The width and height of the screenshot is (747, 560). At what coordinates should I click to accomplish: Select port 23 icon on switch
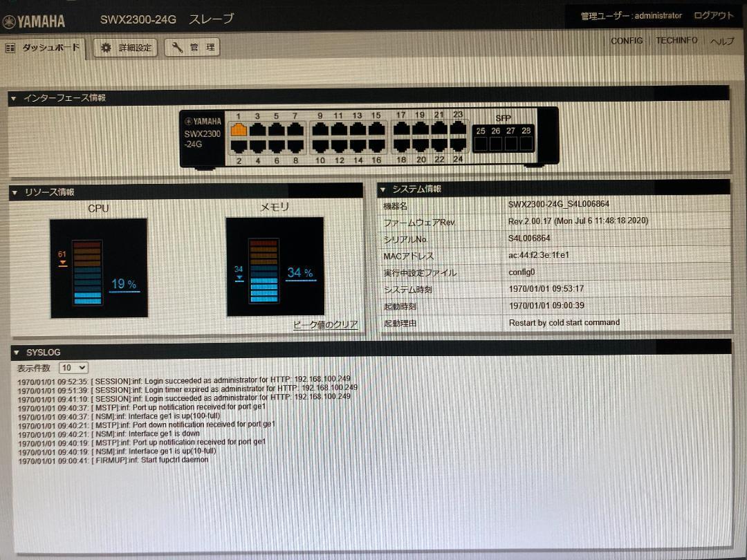(458, 128)
